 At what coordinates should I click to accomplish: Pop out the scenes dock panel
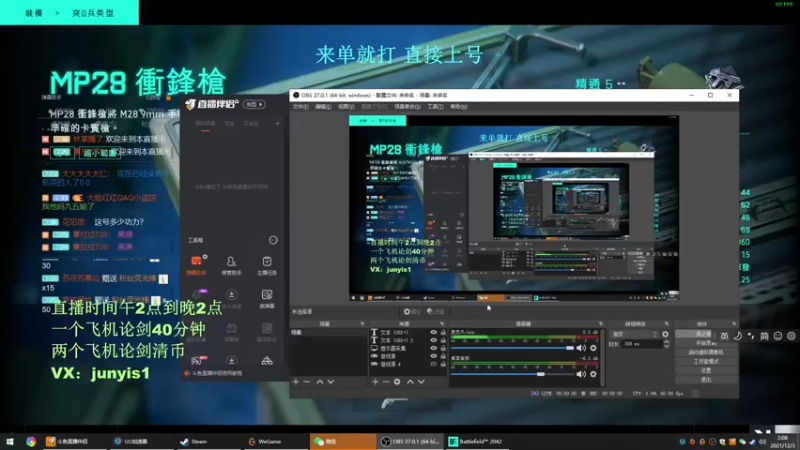pos(362,323)
